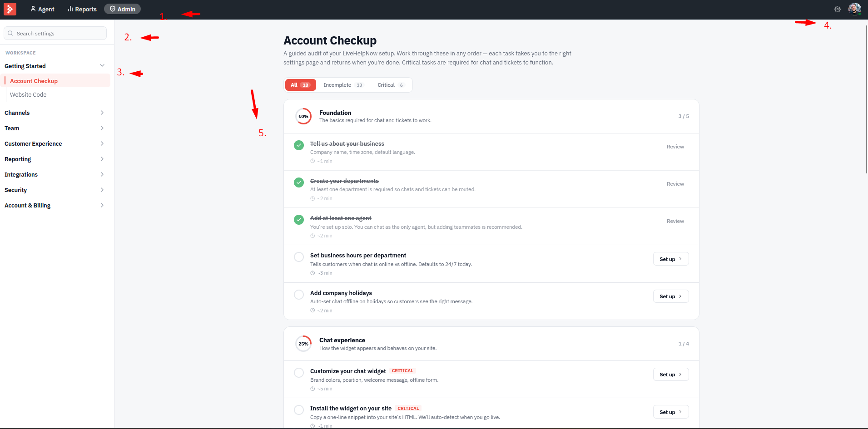Expand the Team section
The image size is (868, 429).
(55, 128)
